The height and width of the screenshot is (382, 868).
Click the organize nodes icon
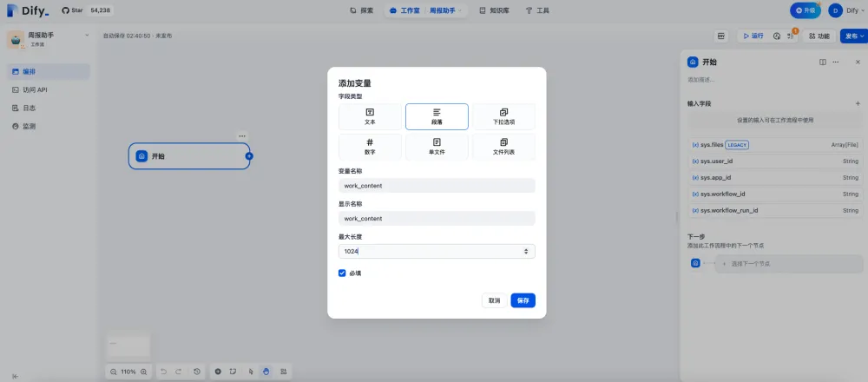284,372
